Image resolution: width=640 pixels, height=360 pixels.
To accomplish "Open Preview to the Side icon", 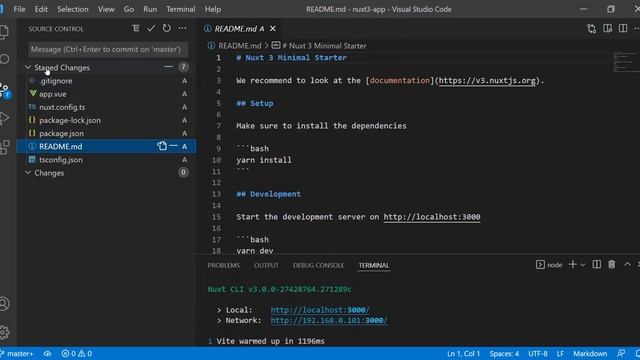I will [607, 29].
